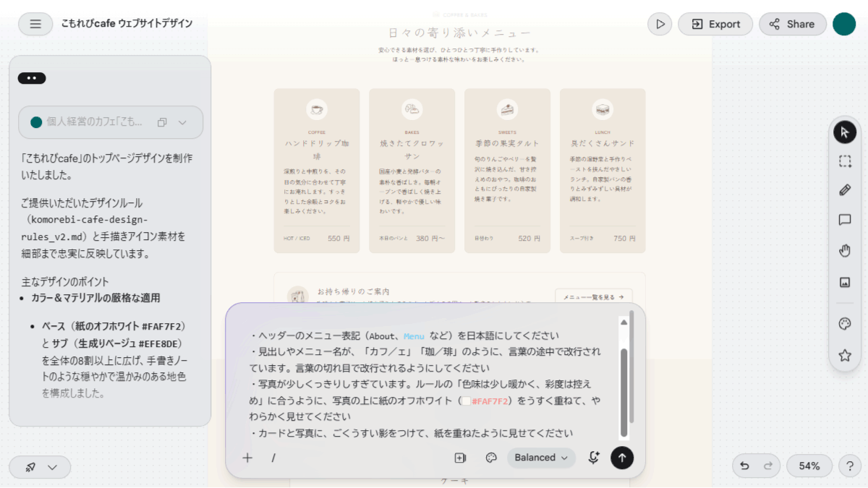Click the メニュー一覧を見る link button
Image resolution: width=868 pixels, height=488 pixels.
tap(594, 296)
